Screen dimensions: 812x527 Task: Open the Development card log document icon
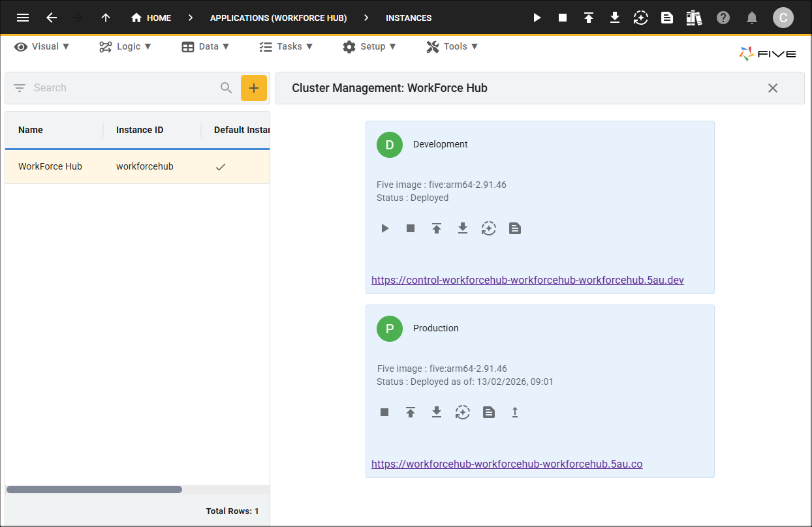515,228
